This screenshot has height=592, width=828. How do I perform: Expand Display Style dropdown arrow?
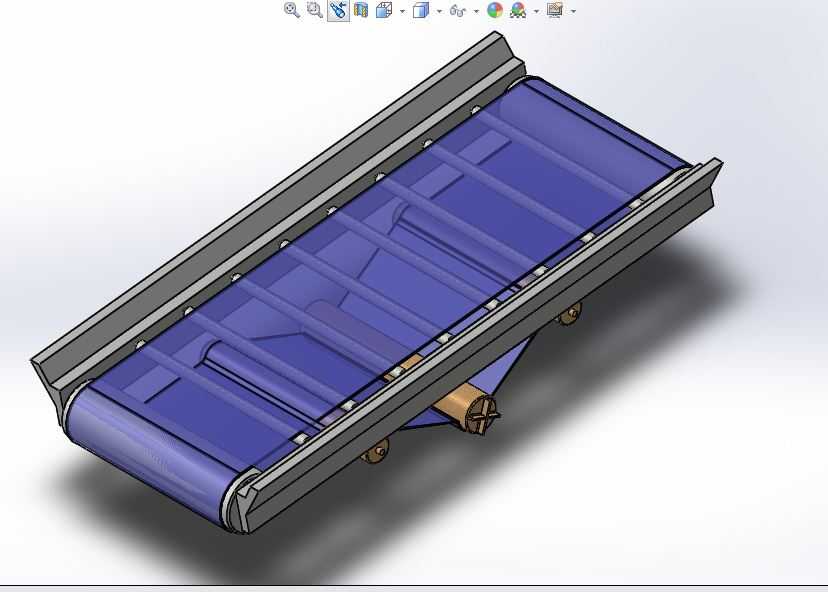pos(439,11)
